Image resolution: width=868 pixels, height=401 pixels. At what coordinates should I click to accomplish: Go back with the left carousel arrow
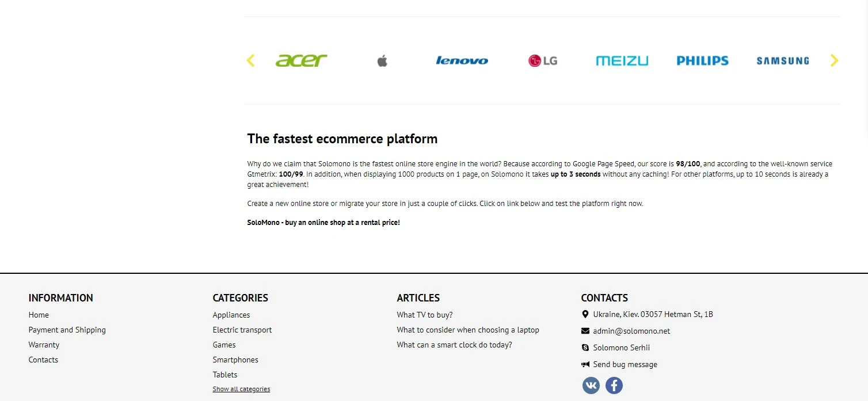pos(250,60)
